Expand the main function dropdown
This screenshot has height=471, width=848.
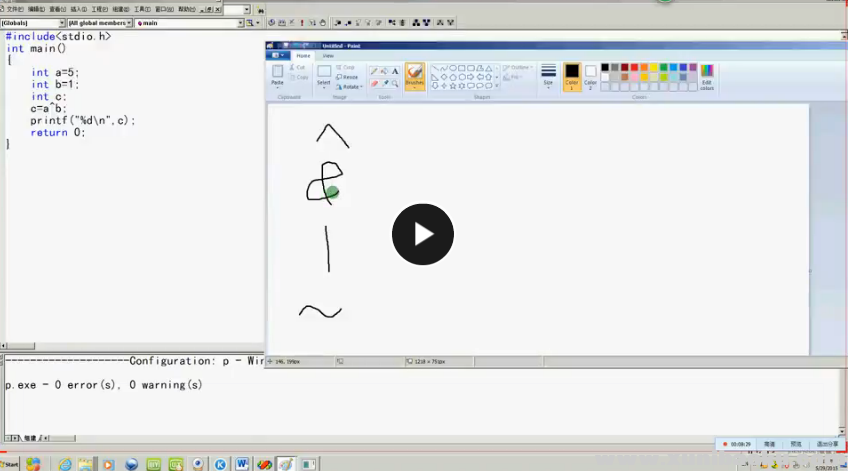[240, 22]
